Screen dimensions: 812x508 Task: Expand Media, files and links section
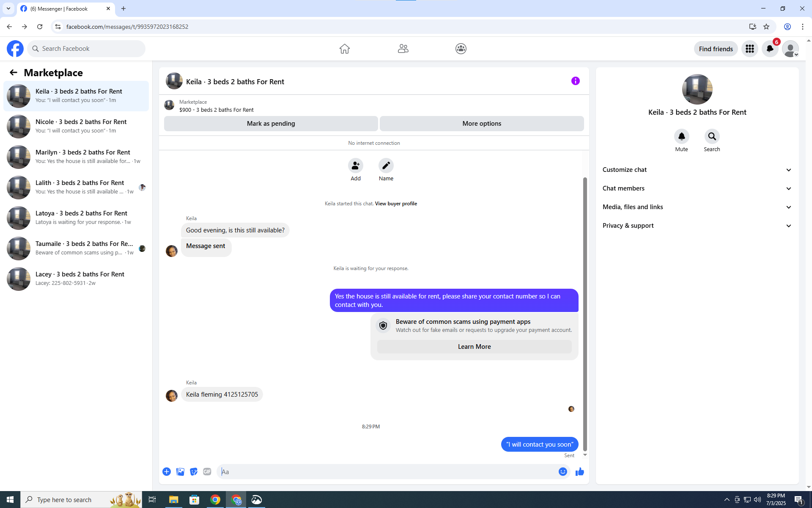[x=697, y=207]
